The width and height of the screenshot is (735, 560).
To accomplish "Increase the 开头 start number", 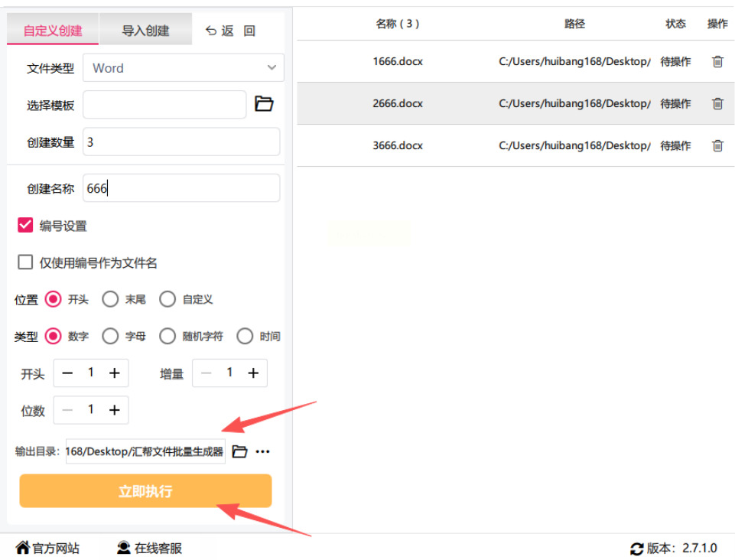I will click(115, 373).
